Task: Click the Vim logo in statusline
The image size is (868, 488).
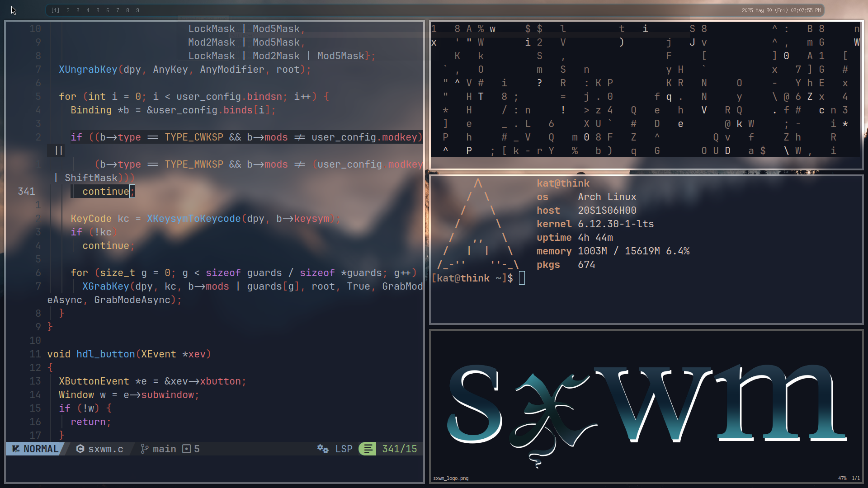Action: (16, 449)
